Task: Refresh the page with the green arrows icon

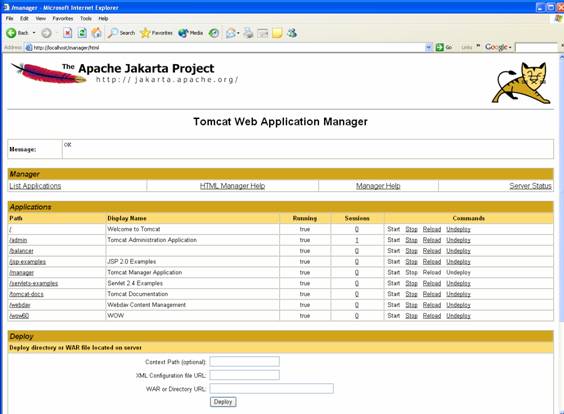Action: (82, 33)
